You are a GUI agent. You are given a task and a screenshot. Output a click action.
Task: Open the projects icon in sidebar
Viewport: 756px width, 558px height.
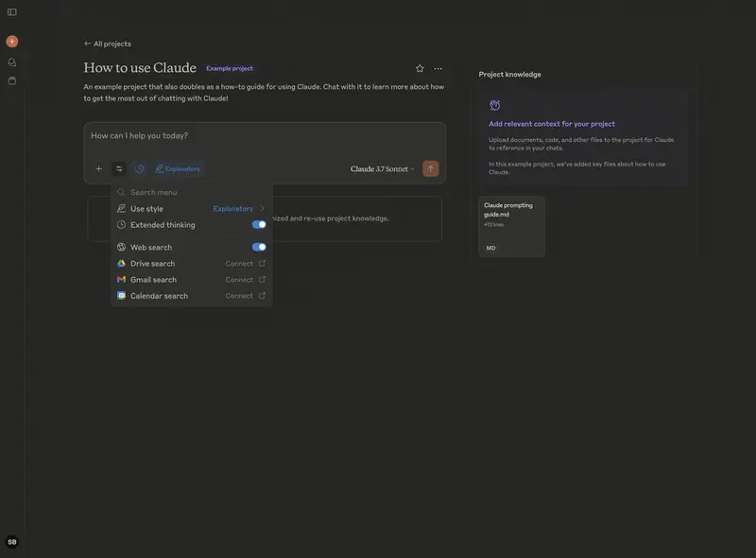[x=12, y=81]
